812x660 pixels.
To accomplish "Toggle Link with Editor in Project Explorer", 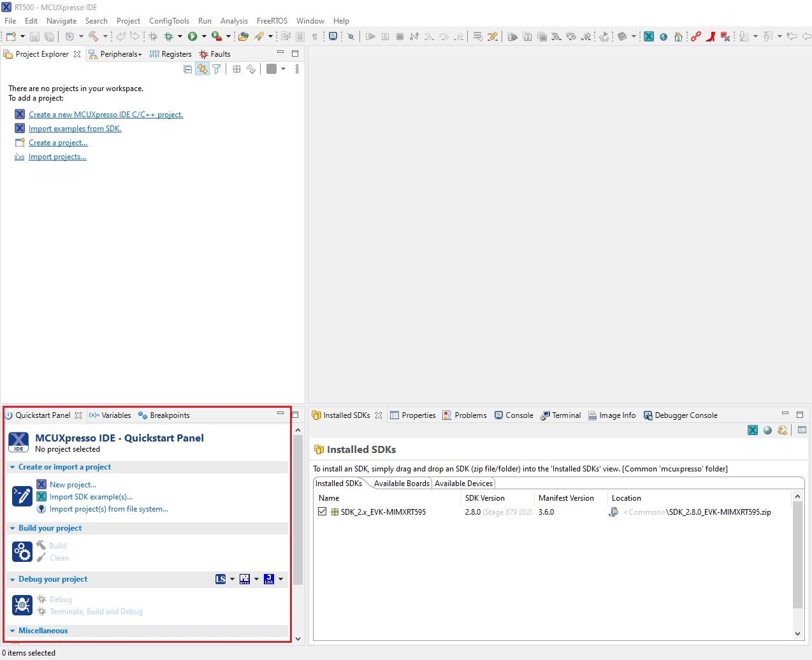I will (x=202, y=69).
